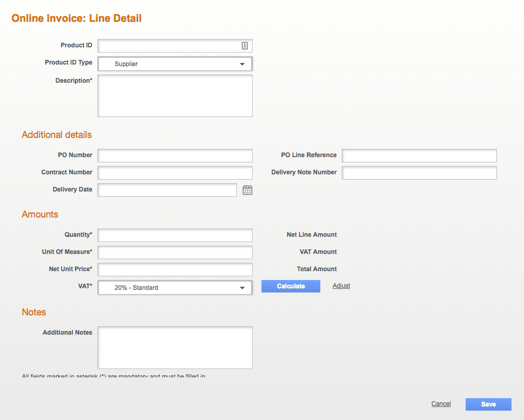Select the PO Number input field
Screen dimensions: 524x420
coord(174,156)
